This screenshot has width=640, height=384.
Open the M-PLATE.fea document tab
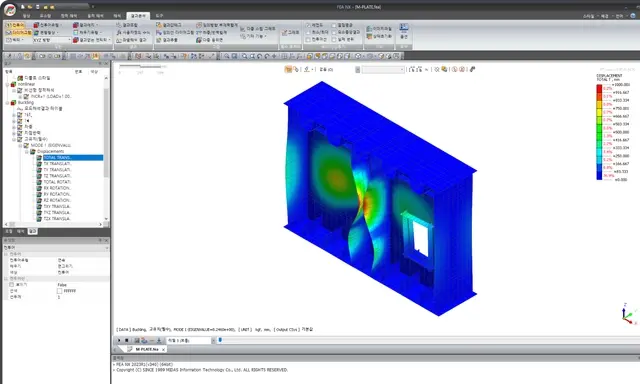(x=146, y=349)
